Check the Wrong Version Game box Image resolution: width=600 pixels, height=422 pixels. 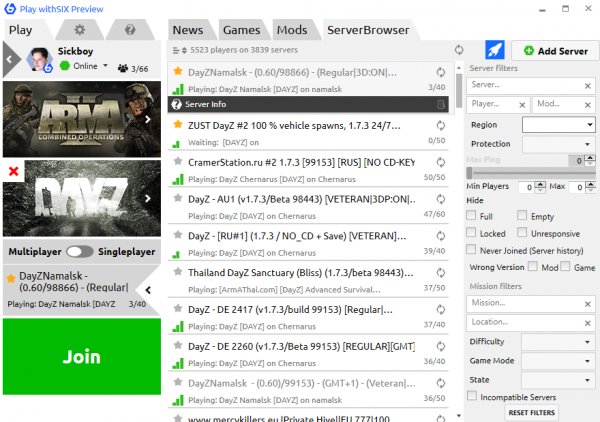click(x=565, y=266)
